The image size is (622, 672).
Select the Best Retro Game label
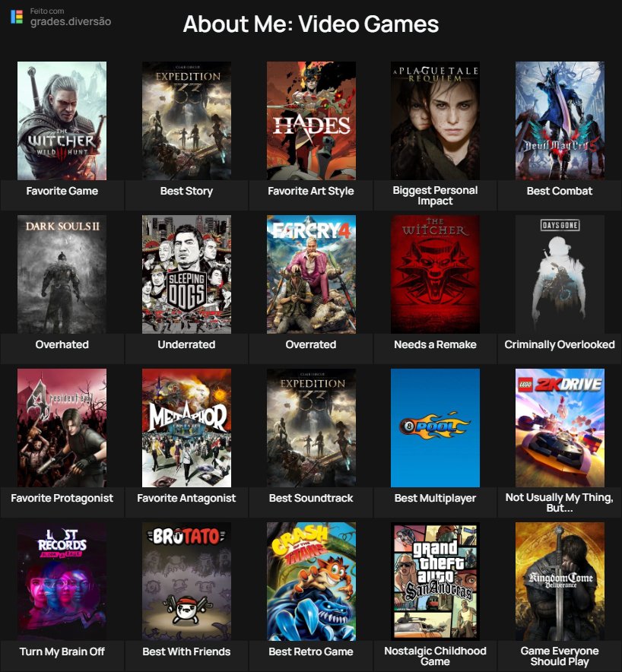pyautogui.click(x=311, y=651)
